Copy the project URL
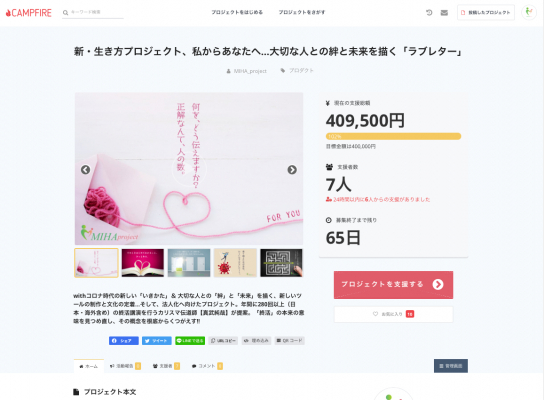The image size is (544, 400). pyautogui.click(x=223, y=341)
